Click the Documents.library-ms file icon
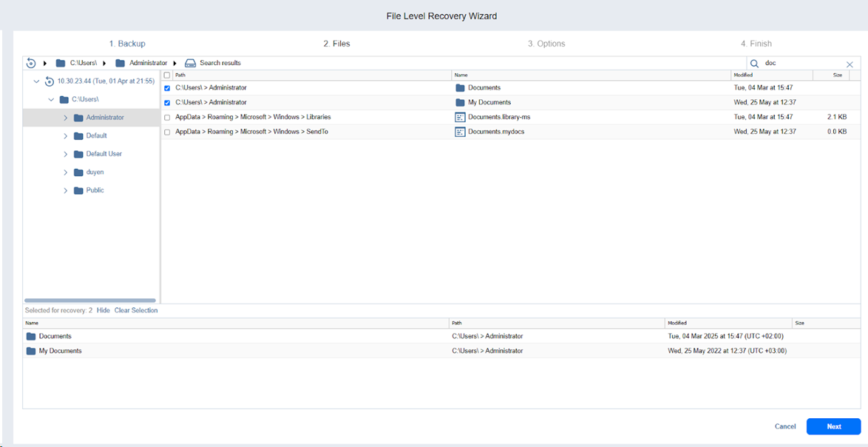The height and width of the screenshot is (447, 868). tap(460, 117)
